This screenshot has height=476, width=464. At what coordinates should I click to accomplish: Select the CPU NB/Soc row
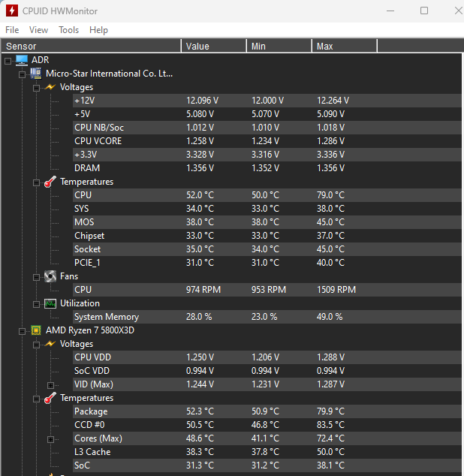coord(267,128)
